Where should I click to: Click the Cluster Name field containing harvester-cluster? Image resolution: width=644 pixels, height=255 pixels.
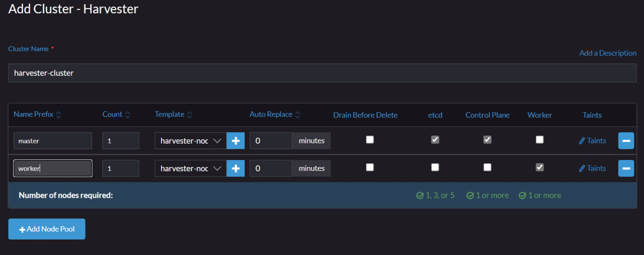(322, 73)
